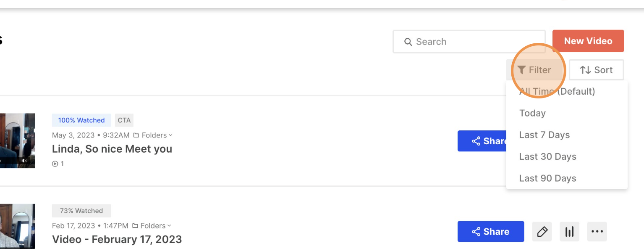This screenshot has height=249, width=644.
Task: Open the Sort options
Action: click(x=596, y=70)
